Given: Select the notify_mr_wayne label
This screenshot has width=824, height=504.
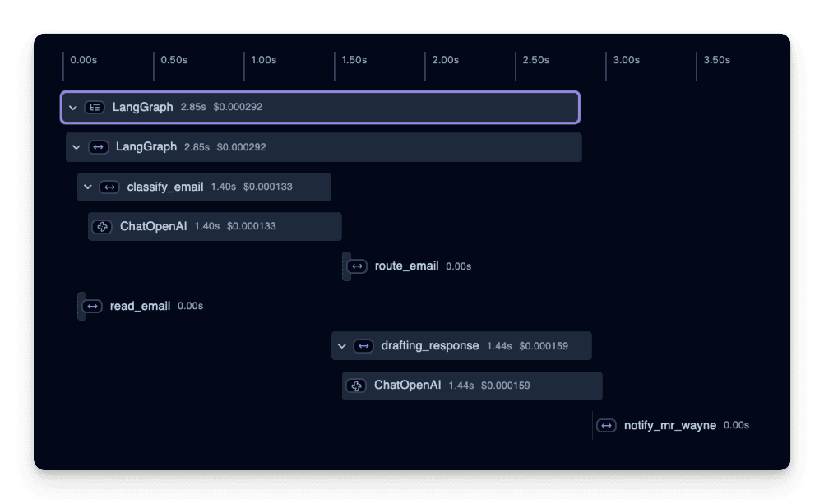Looking at the screenshot, I should pyautogui.click(x=669, y=426).
